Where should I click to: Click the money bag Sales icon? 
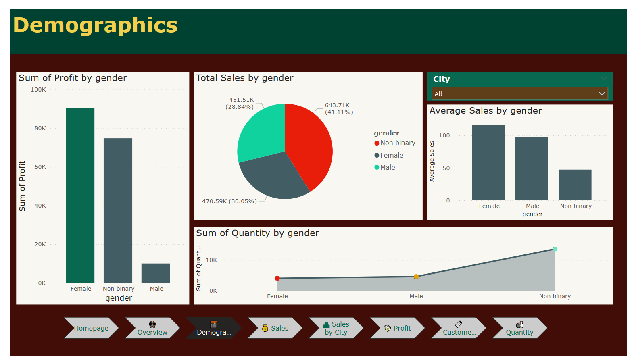265,328
